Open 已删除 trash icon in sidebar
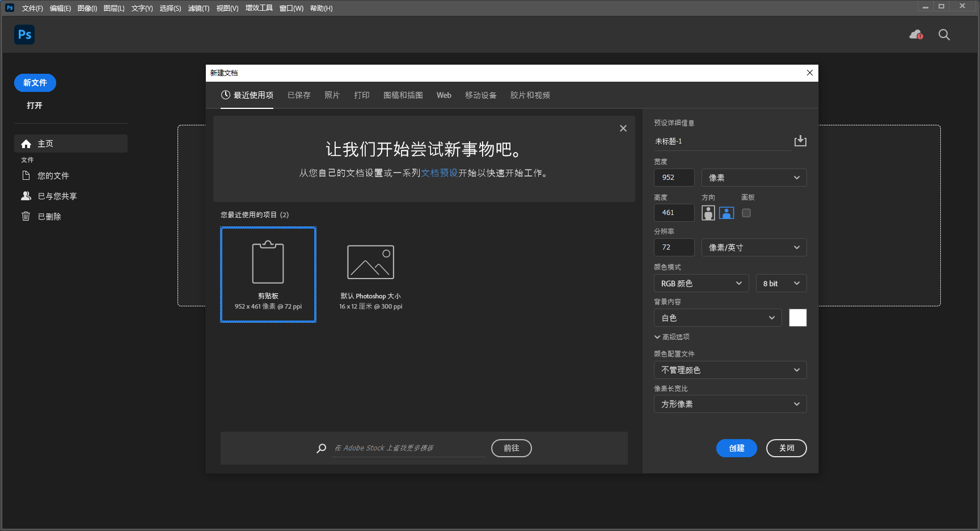980x531 pixels. (x=26, y=216)
